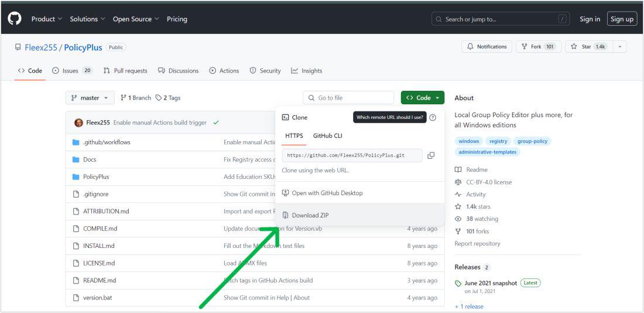Open version.bat file
Viewport: 644px width, 313px height.
point(97,298)
